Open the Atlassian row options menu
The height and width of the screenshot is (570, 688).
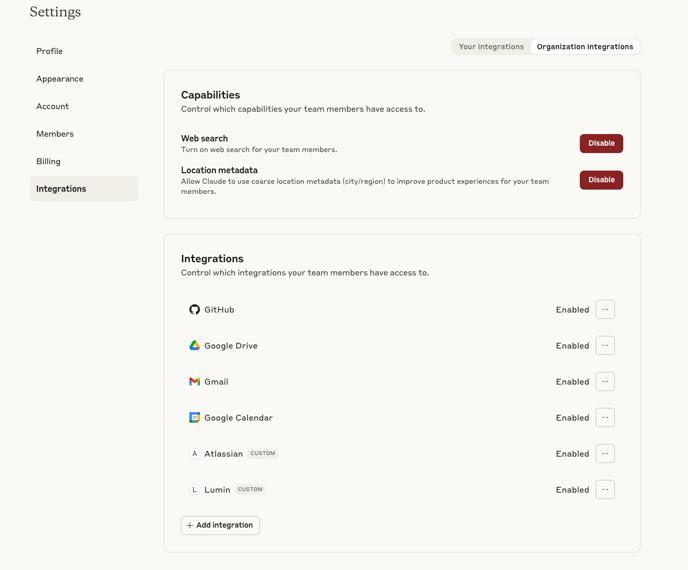point(605,453)
